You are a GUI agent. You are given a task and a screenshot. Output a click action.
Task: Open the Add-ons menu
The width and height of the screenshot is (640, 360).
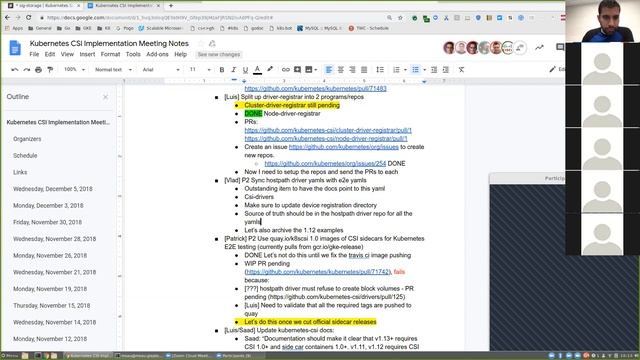coord(157,54)
